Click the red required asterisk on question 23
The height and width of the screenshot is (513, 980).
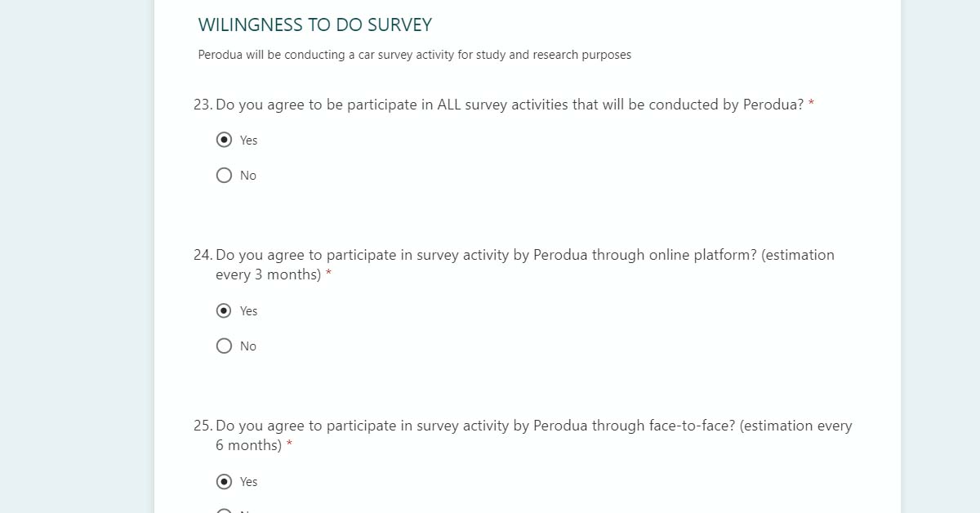812,105
